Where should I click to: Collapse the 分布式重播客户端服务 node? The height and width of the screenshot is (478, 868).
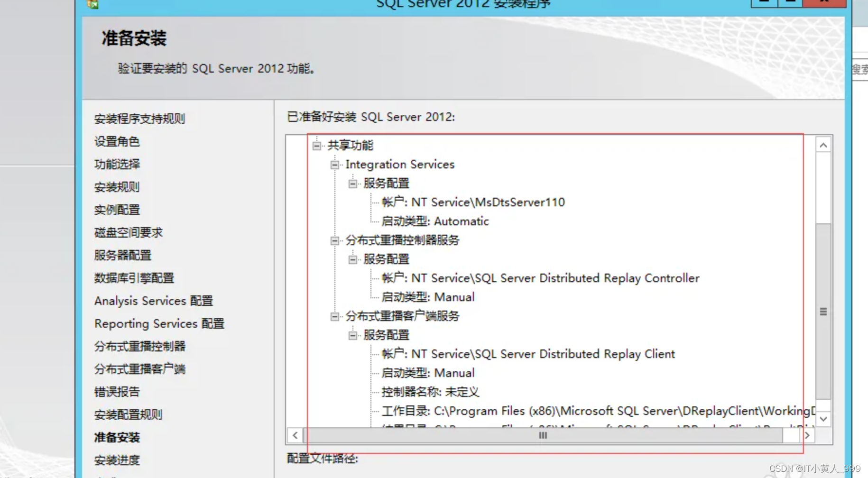click(x=334, y=316)
